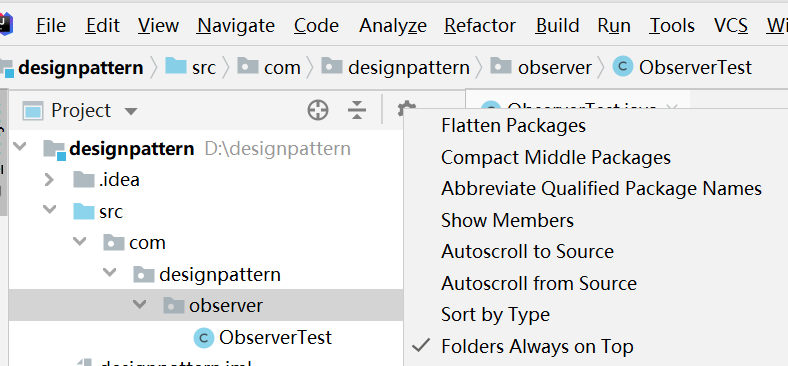Toggle Show Members option
Screen dimensions: 788x366
[508, 221]
